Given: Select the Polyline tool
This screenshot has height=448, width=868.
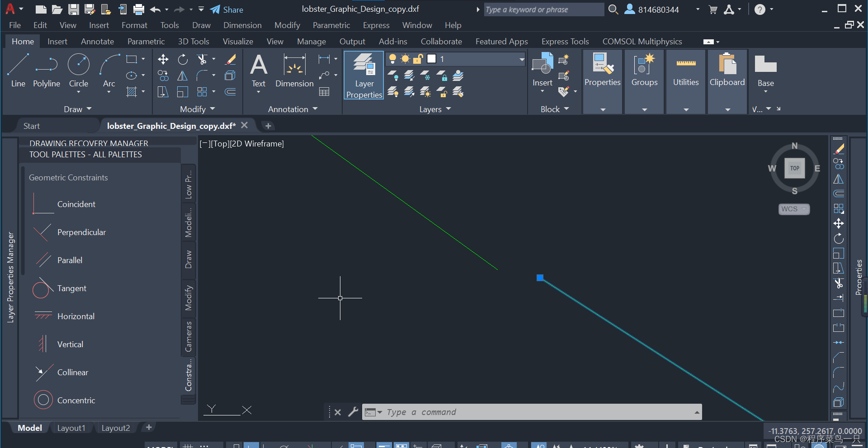Looking at the screenshot, I should [x=46, y=70].
